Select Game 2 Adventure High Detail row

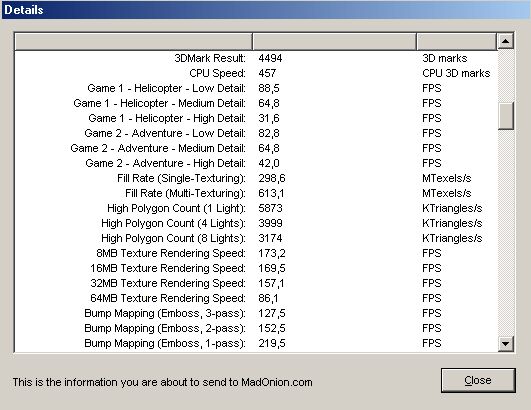[256, 163]
